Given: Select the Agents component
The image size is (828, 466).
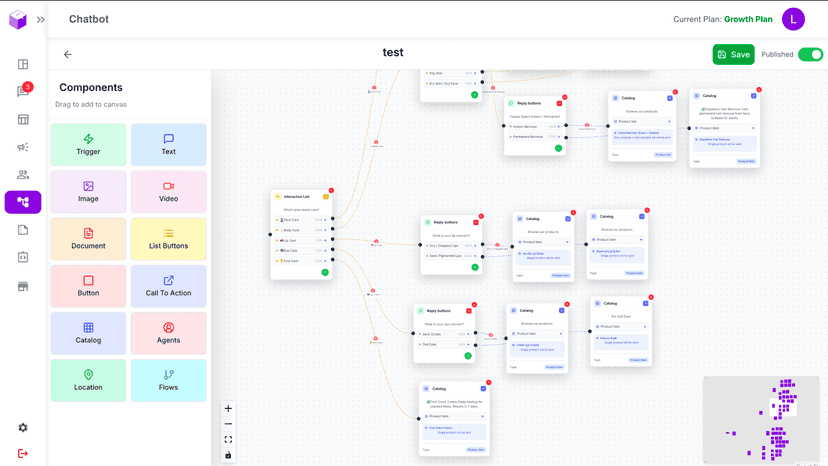Looking at the screenshot, I should coord(168,333).
